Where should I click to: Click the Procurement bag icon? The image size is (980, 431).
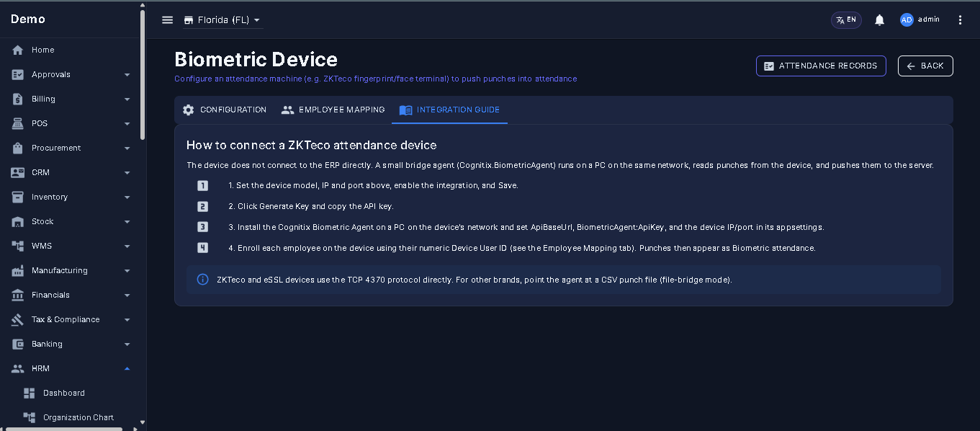point(18,148)
